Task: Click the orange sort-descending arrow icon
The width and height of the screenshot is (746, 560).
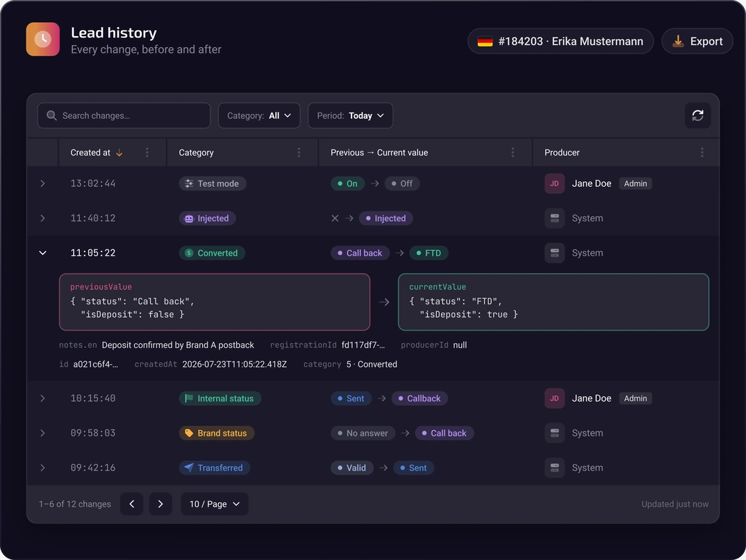Action: pyautogui.click(x=119, y=153)
